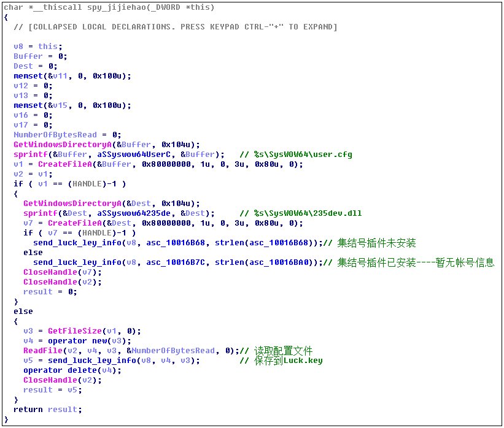
Task: Click GetWindowsDirectoryA call with &Dest argument
Action: 112,204
